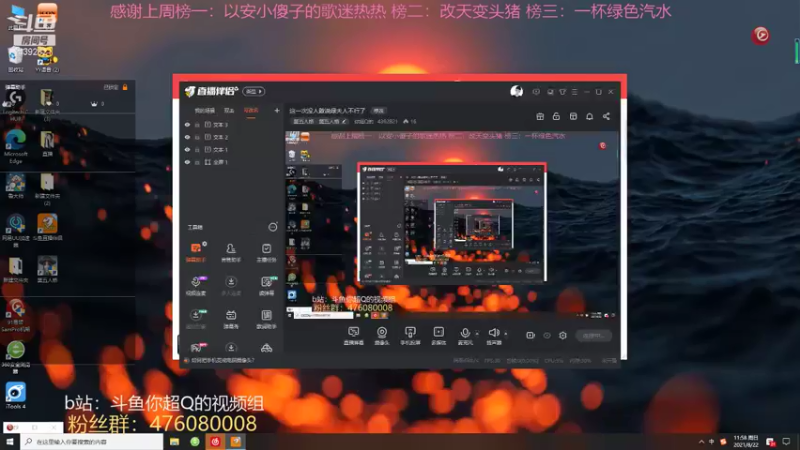
Task: Open the person-shaped room manager tool
Action: [x=231, y=252]
